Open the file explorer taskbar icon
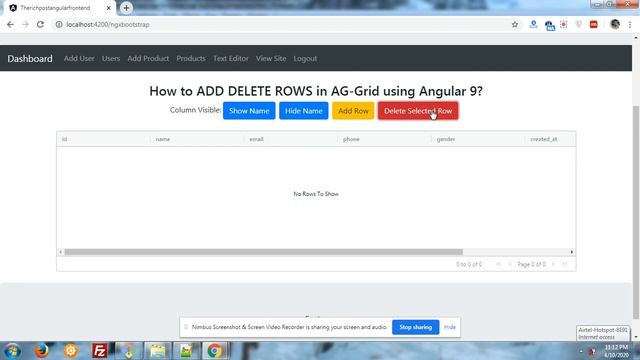The height and width of the screenshot is (360, 640). coord(157,351)
